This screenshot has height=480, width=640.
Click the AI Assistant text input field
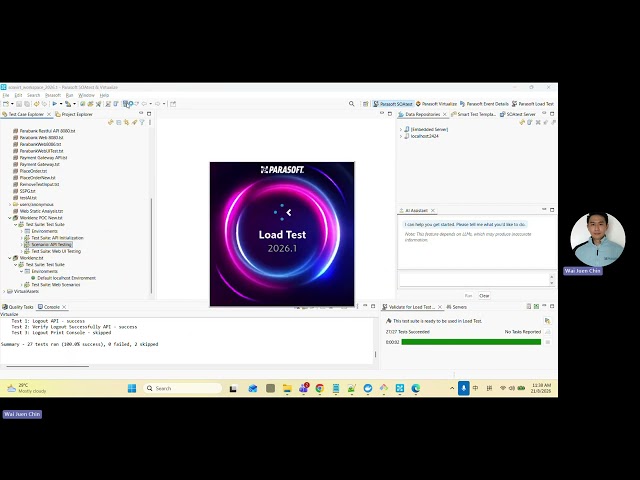(x=474, y=280)
